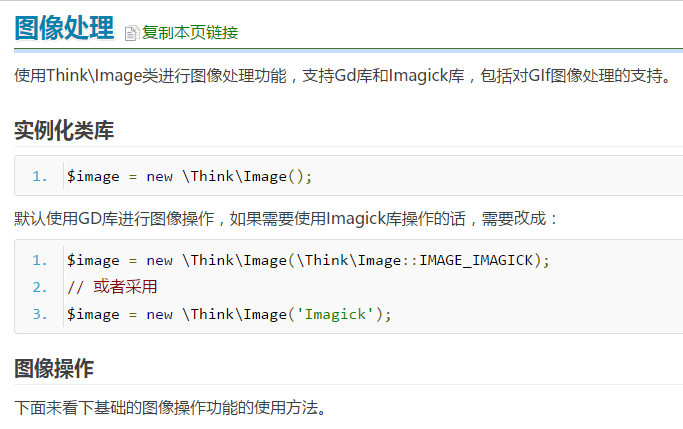
Task: Select the 实例化类库 section heading
Action: [x=64, y=130]
